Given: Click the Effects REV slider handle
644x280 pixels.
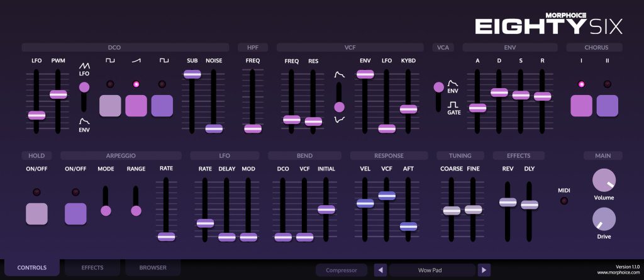Looking at the screenshot, I should (x=508, y=202).
